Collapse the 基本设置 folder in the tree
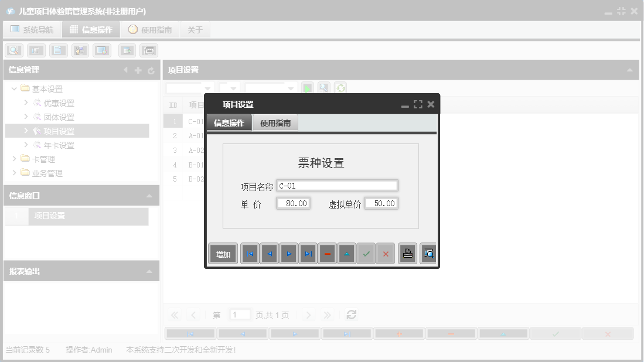Screen dimensions: 644x362 [14, 88]
